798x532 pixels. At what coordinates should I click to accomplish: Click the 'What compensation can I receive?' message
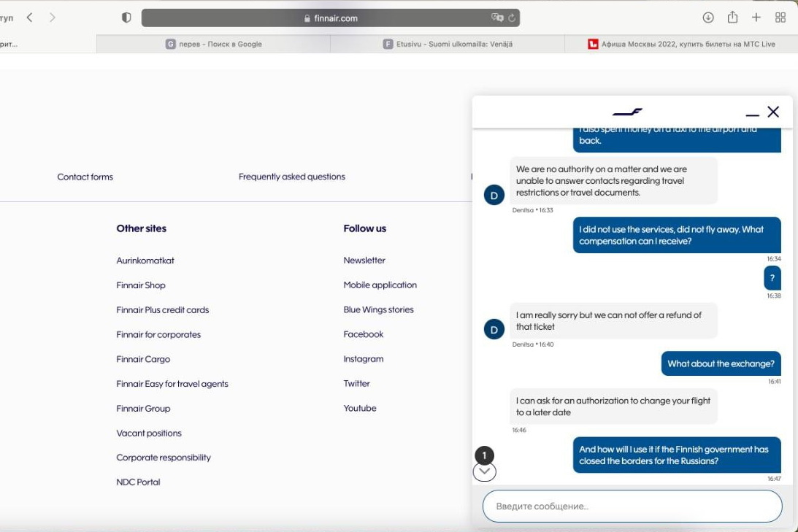click(677, 235)
